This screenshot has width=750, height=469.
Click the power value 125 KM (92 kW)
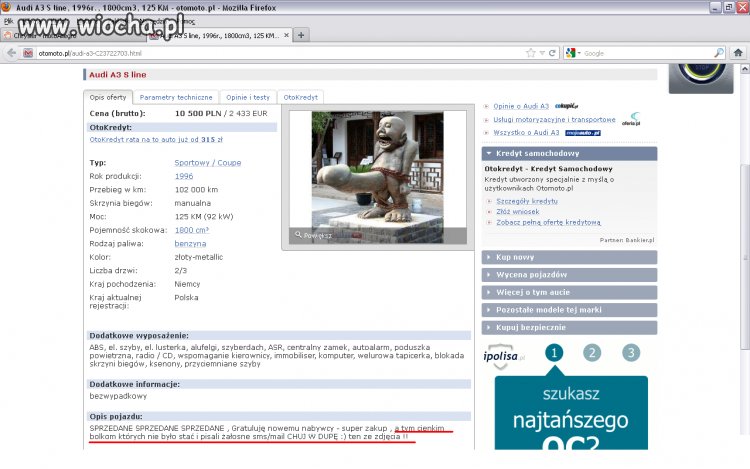point(204,217)
